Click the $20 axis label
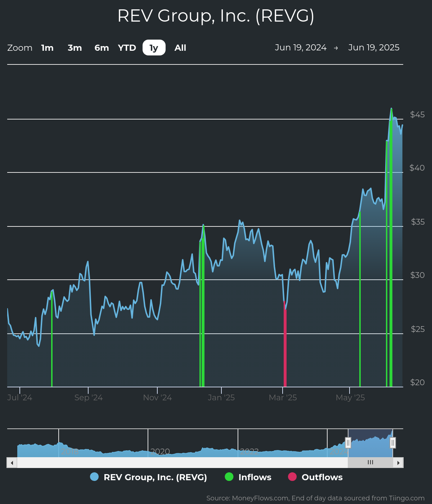Image resolution: width=432 pixels, height=504 pixels. pyautogui.click(x=417, y=382)
